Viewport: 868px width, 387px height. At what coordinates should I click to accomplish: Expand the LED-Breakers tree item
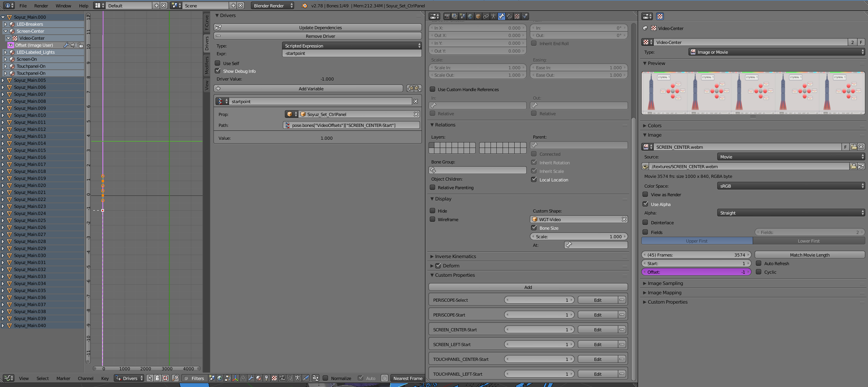(x=5, y=24)
